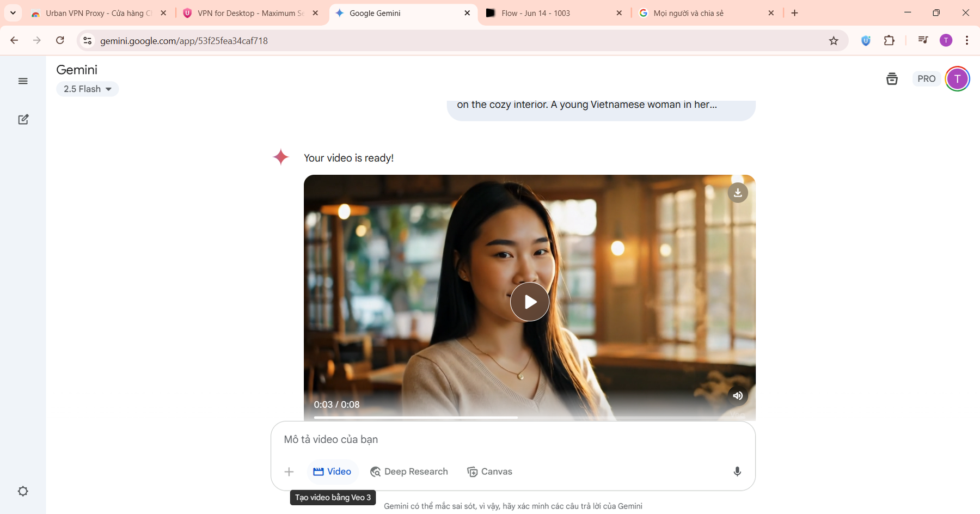Switch to the Urban VPN Proxy tab
The image size is (980, 514).
coord(93,13)
